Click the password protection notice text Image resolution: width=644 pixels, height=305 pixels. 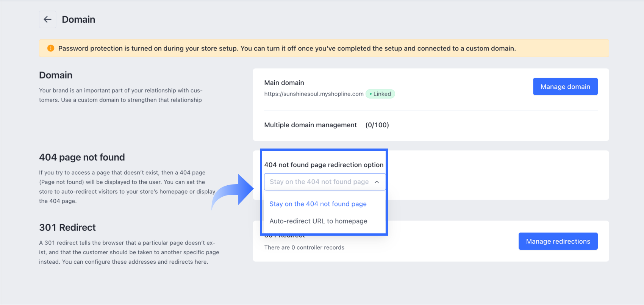[x=287, y=48]
